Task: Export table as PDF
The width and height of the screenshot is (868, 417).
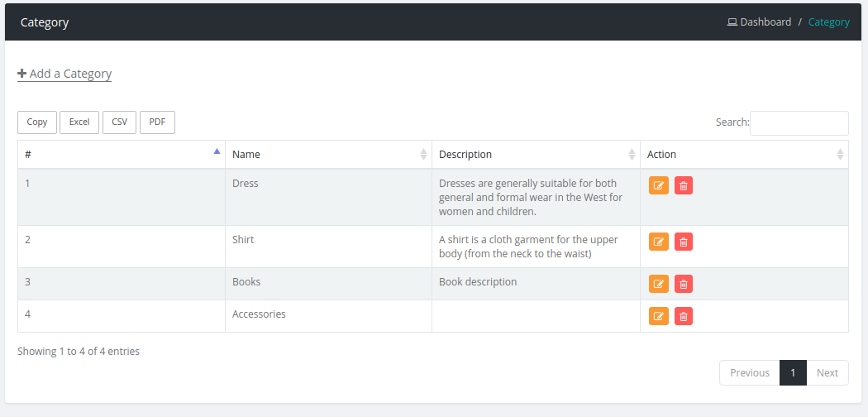Action: [157, 122]
